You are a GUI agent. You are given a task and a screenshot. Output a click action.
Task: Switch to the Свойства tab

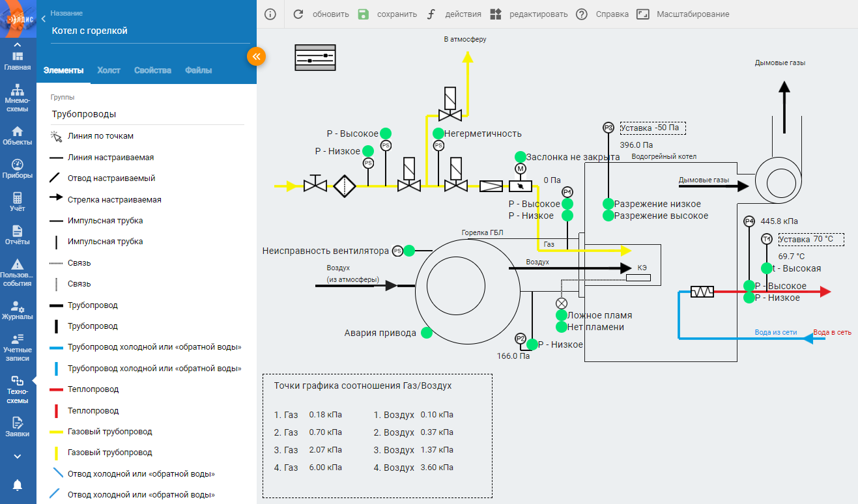152,70
